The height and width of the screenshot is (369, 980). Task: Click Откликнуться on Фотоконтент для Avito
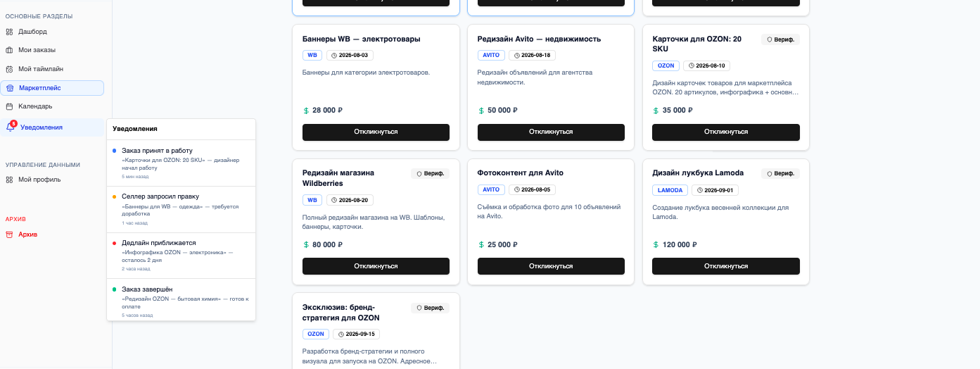[x=551, y=266]
